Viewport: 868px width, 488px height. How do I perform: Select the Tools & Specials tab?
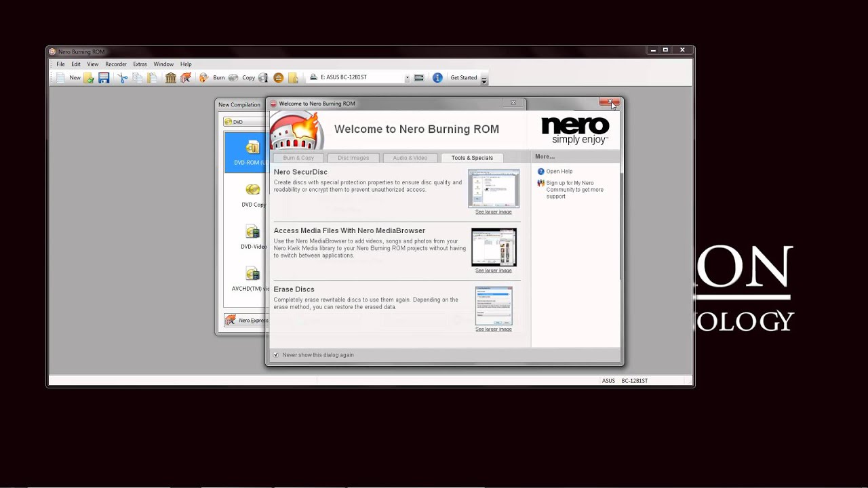pos(472,158)
